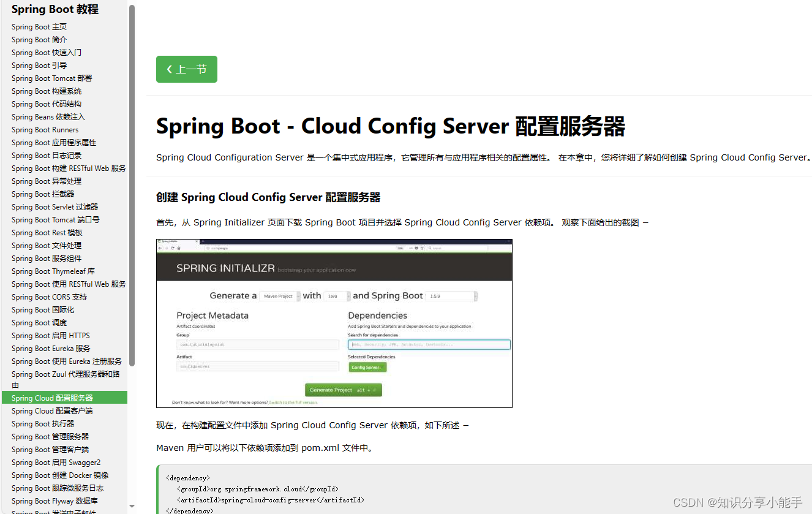
Task: Open Spring Boot 启用 Swagger2 link
Action: click(x=56, y=463)
